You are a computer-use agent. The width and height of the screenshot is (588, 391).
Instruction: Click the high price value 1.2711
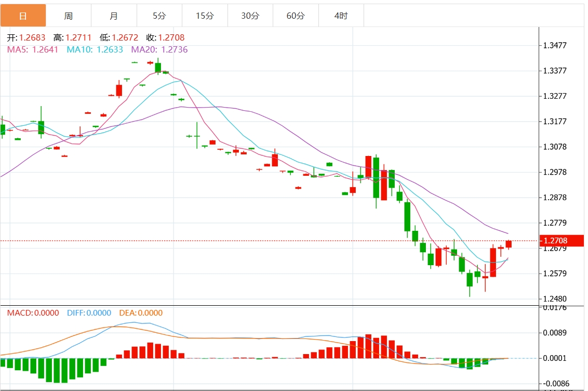pyautogui.click(x=78, y=37)
